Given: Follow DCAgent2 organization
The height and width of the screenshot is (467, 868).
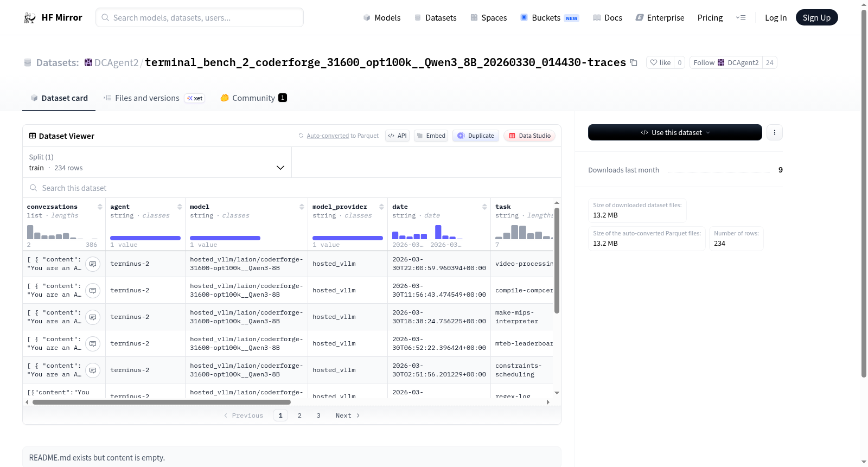Looking at the screenshot, I should click(x=726, y=62).
